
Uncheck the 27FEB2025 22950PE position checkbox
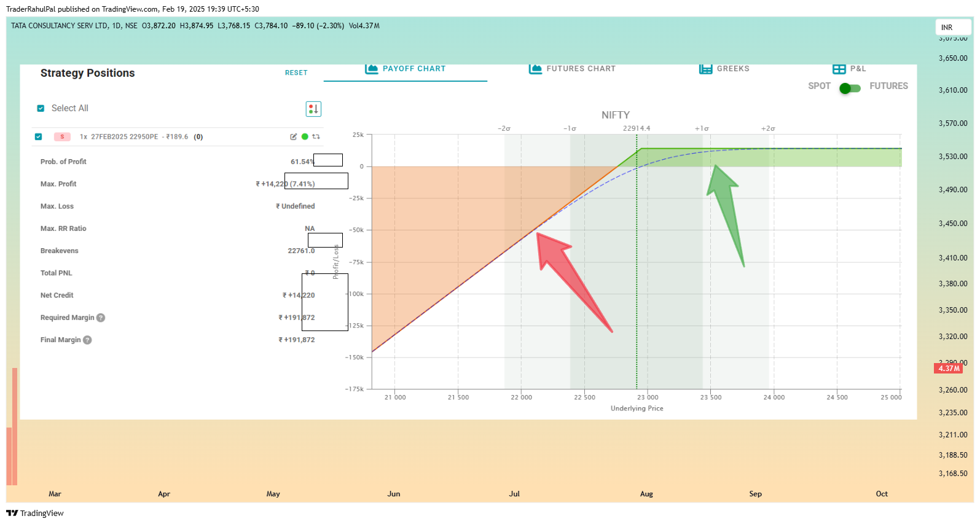(x=39, y=136)
